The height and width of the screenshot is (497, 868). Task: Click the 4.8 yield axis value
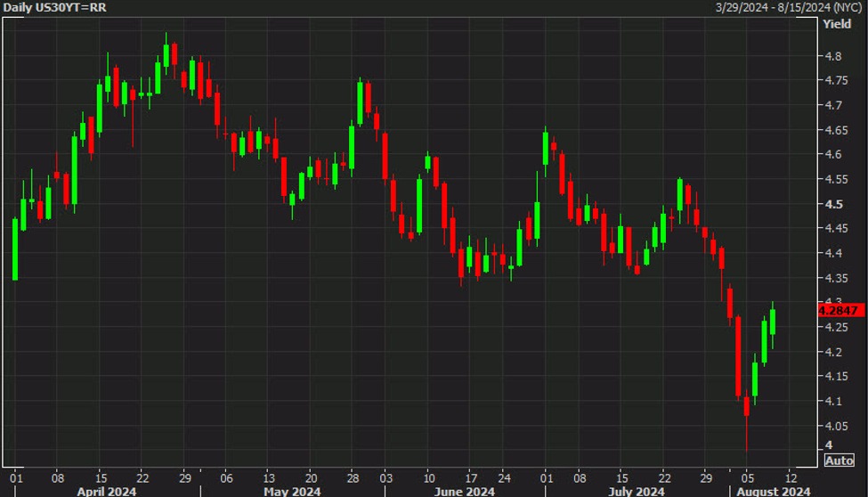pos(833,56)
